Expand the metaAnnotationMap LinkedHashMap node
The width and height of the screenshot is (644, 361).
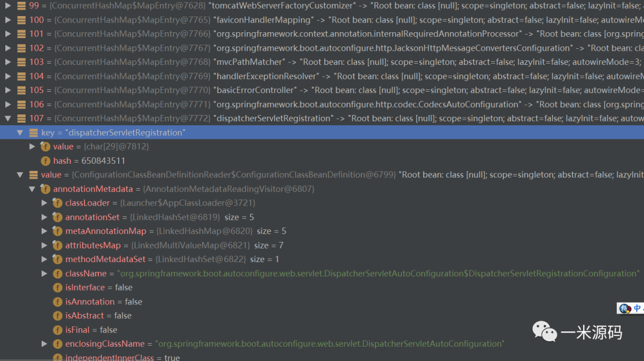44,231
